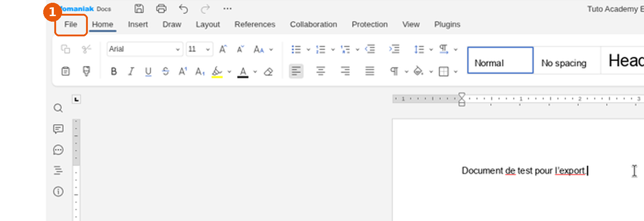This screenshot has width=644, height=221.
Task: Select Align left
Action: 296,71
